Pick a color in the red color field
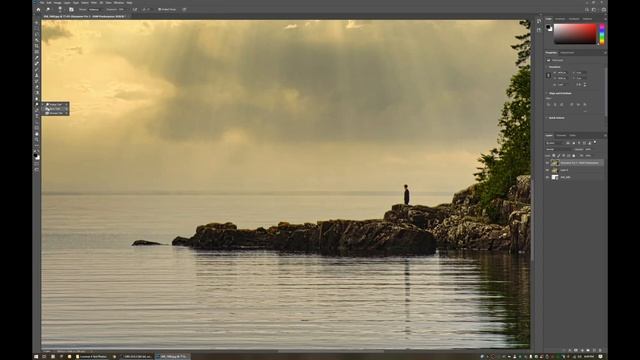Screen dimensions: 640x360 [x=575, y=33]
